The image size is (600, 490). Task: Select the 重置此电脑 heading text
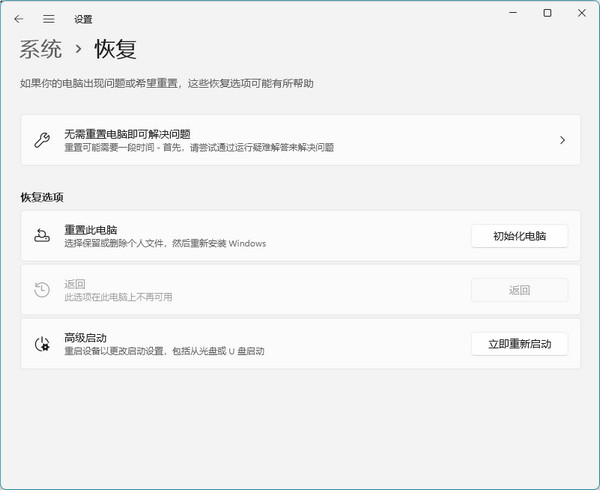91,230
